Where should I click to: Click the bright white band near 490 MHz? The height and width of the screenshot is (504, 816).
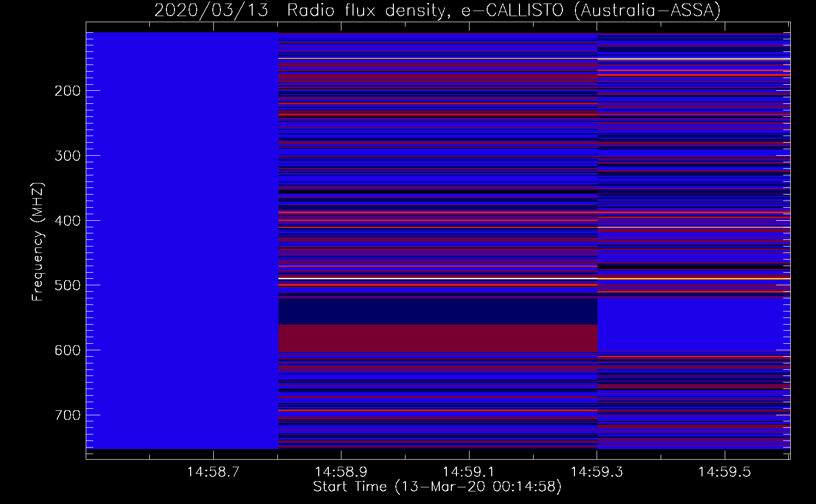438,278
